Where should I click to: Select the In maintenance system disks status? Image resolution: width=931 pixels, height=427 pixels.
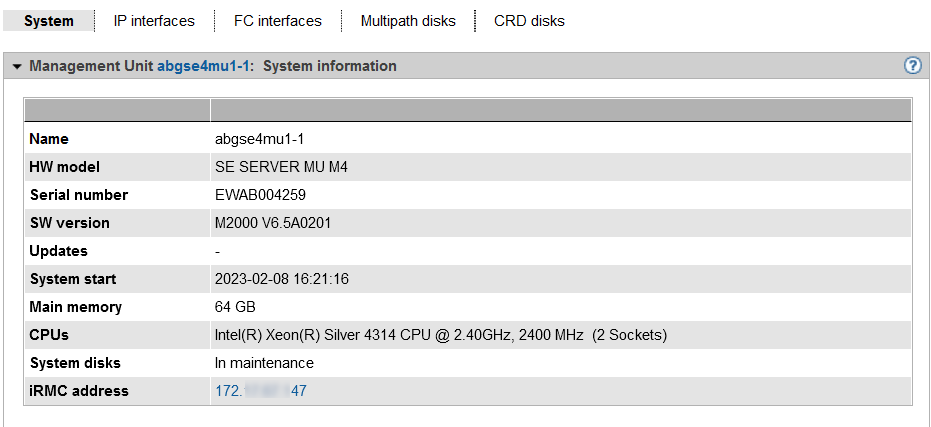[x=264, y=363]
